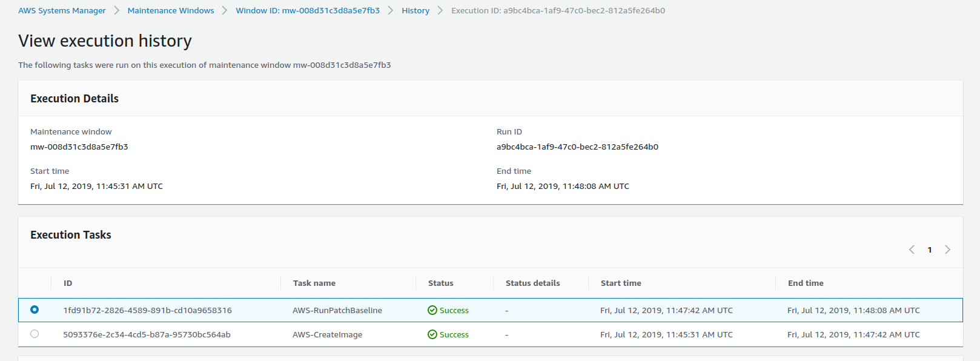Sort by the ID column header
Viewport: 980px width, 361px height.
[68, 283]
